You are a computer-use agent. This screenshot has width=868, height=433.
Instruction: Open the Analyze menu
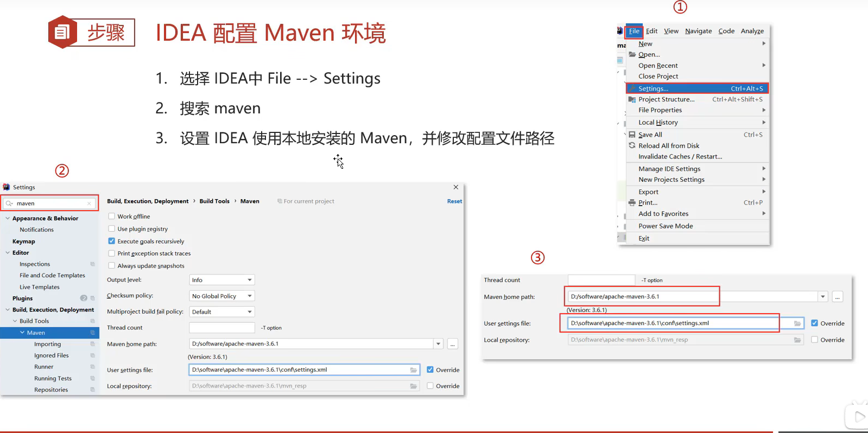click(x=752, y=31)
